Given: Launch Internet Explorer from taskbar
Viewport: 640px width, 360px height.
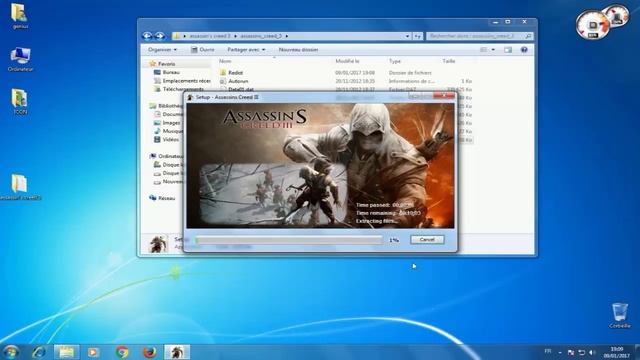Looking at the screenshot, I should (40, 352).
